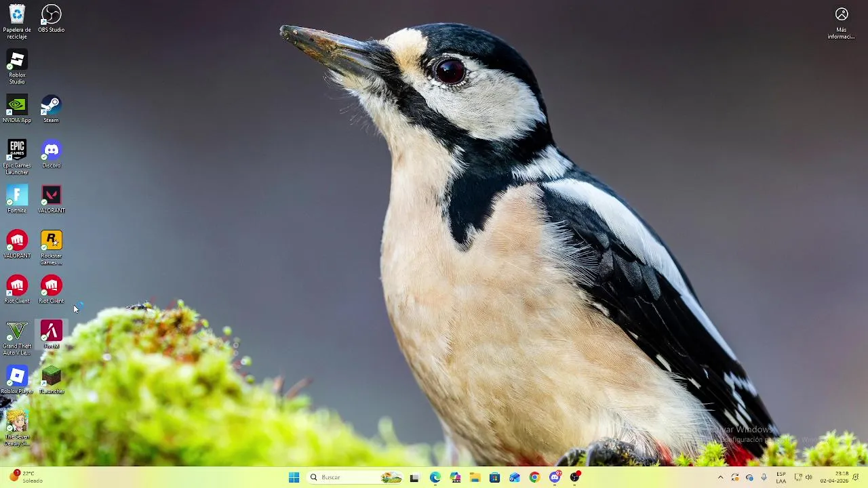The height and width of the screenshot is (488, 868).
Task: Select the VALORANT shortcut with the Riot fist logo
Action: (17, 245)
